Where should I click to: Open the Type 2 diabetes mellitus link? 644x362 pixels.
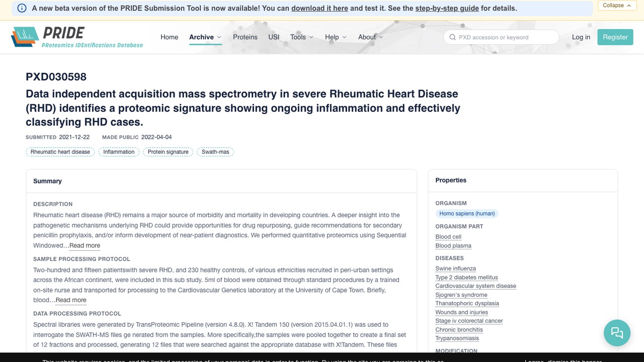pyautogui.click(x=467, y=278)
